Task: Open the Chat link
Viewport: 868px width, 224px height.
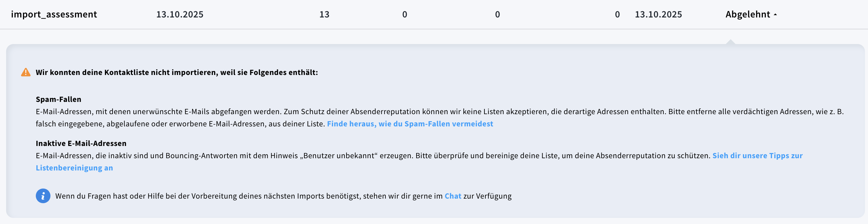Action: [x=453, y=196]
